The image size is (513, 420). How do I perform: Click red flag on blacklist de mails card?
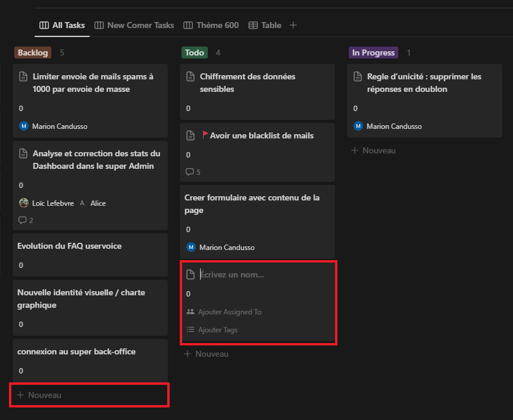coord(205,135)
